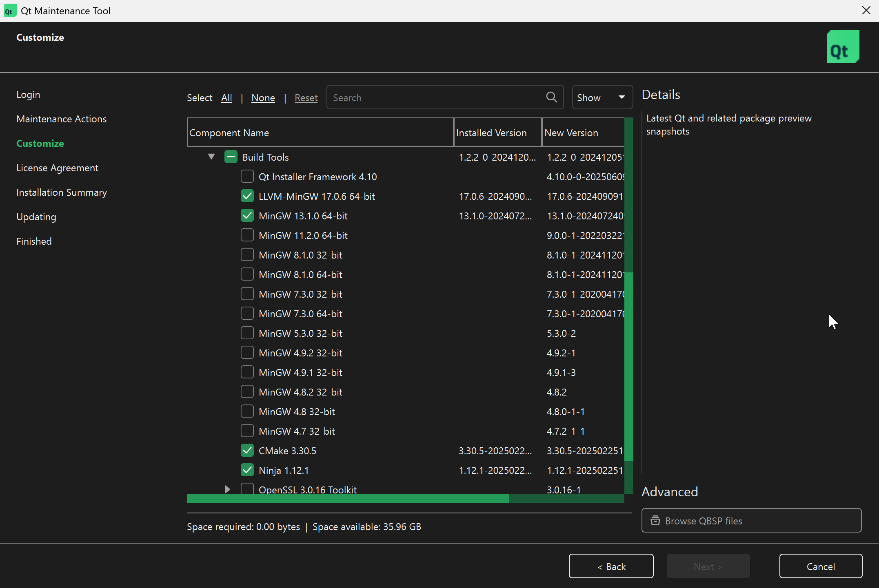Screen dimensions: 879x588
Task: Go to Maintenance Actions step
Action: point(61,119)
